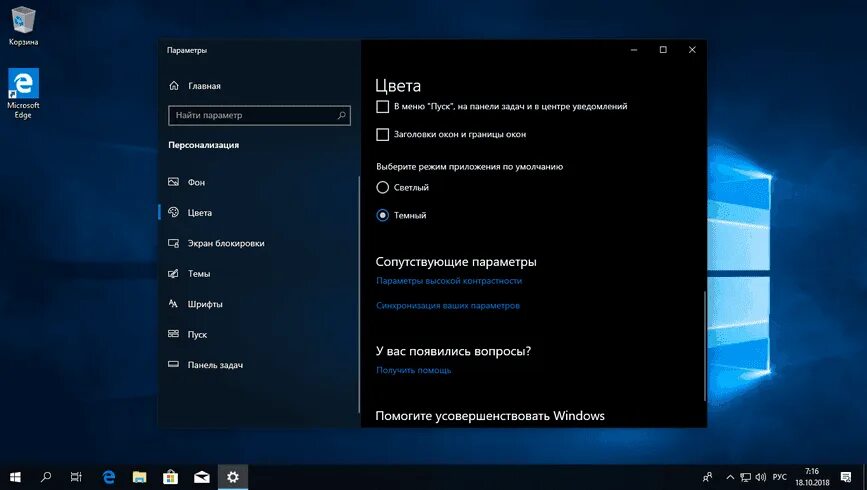The height and width of the screenshot is (490, 867).
Task: Click the Темы brush icon
Action: click(x=174, y=274)
